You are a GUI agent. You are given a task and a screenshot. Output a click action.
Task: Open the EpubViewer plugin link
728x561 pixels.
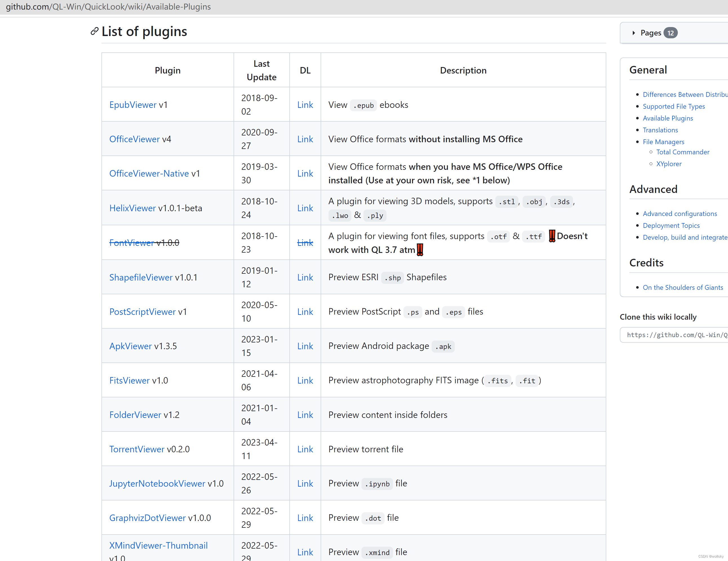pos(133,105)
